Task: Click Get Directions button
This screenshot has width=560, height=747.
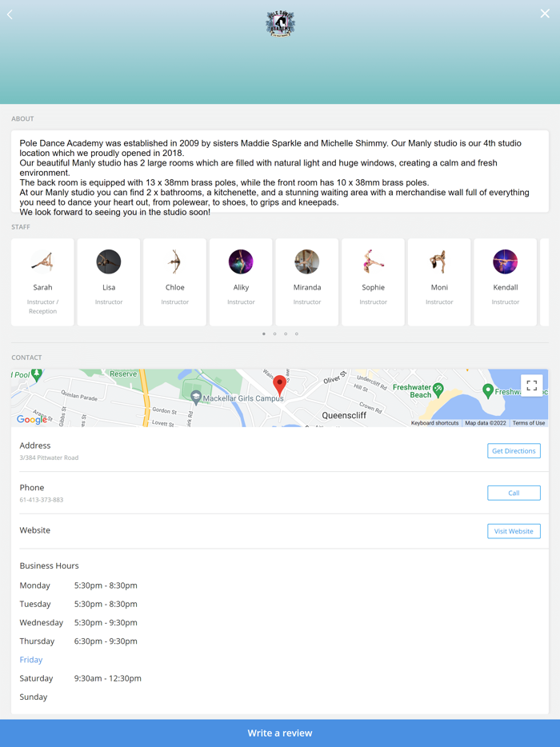Action: click(x=514, y=450)
